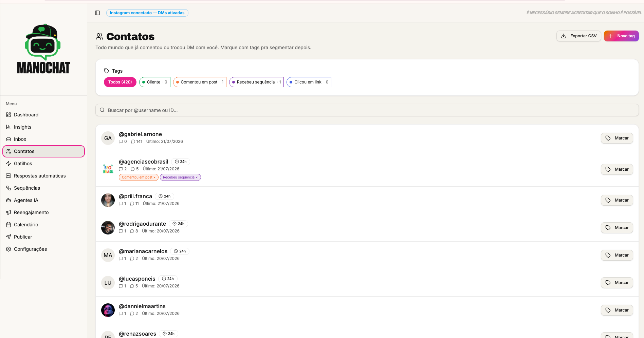This screenshot has height=338, width=644.
Task: Remove Comentou em post tag from @agenciaseobrasil
Action: click(x=154, y=177)
